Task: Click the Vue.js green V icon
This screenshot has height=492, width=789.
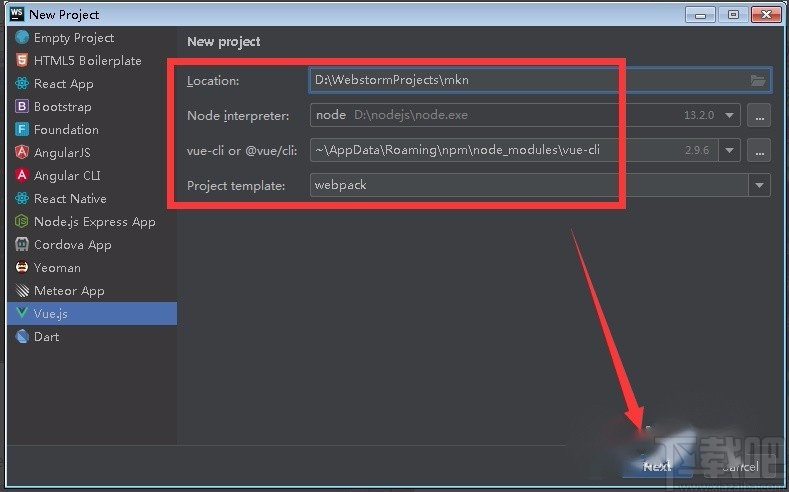Action: pyautogui.click(x=22, y=313)
